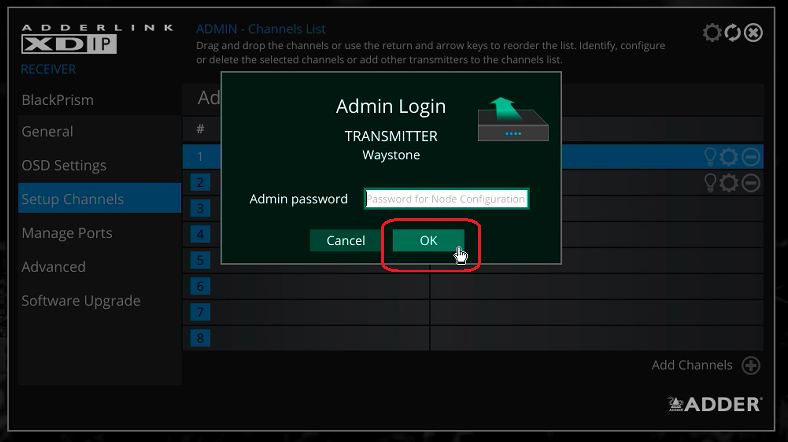788x442 pixels.
Task: Click the Add Channels plus icon
Action: pyautogui.click(x=751, y=366)
